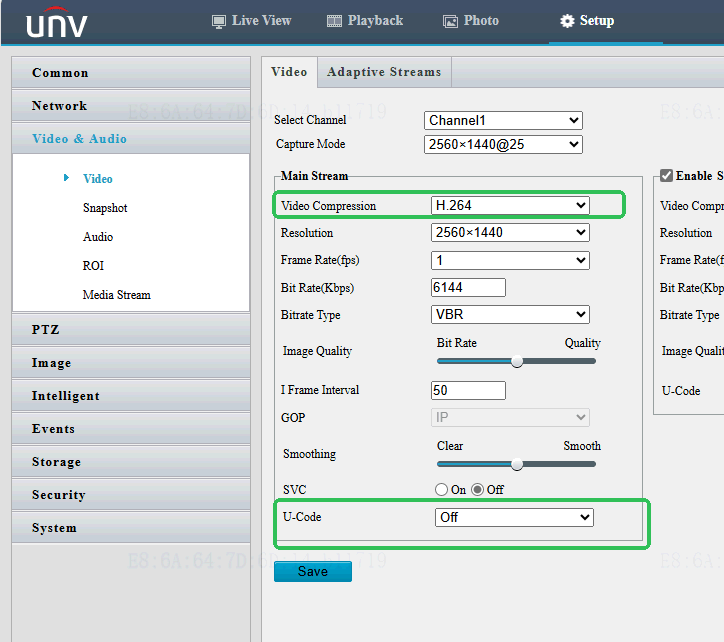
Task: Open the Snapshot settings
Action: pyautogui.click(x=105, y=208)
